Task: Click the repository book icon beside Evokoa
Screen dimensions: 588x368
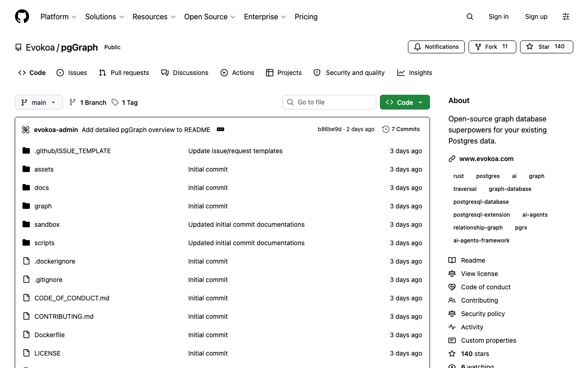Action: tap(18, 47)
